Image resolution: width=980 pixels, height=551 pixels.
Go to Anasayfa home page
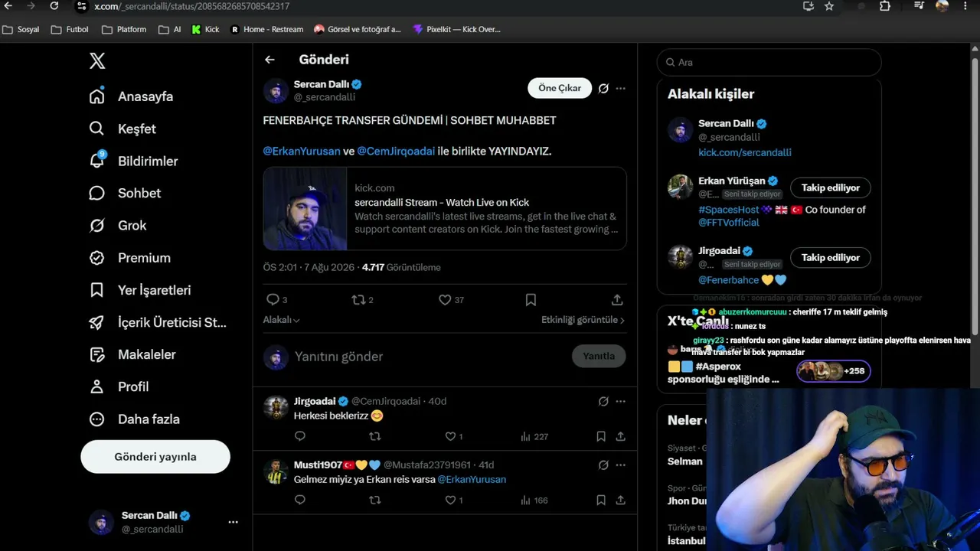pos(131,96)
